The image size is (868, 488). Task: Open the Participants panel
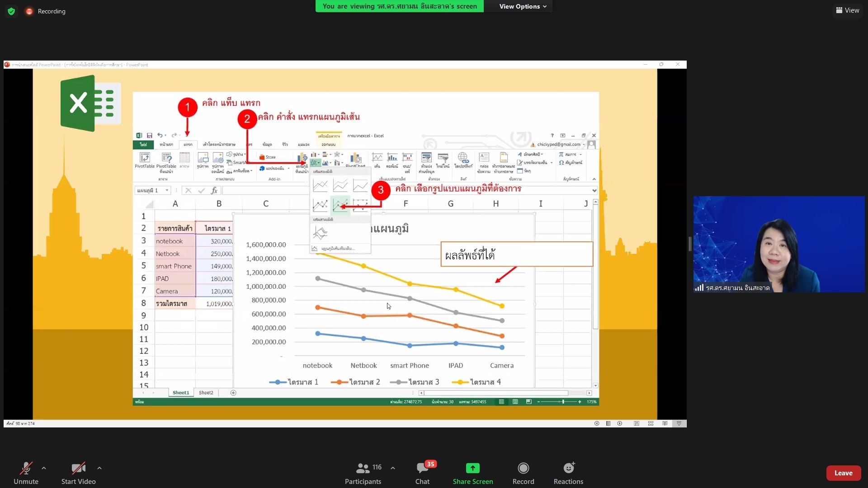click(x=363, y=473)
